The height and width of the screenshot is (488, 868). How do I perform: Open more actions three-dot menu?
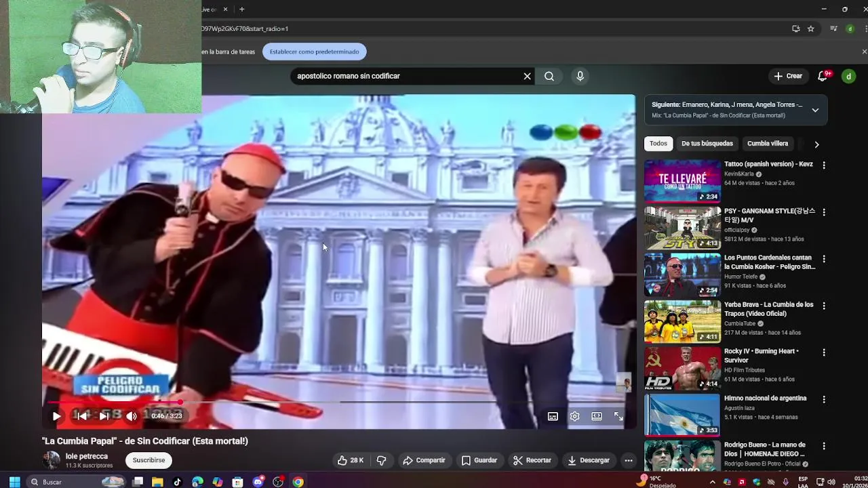click(629, 460)
